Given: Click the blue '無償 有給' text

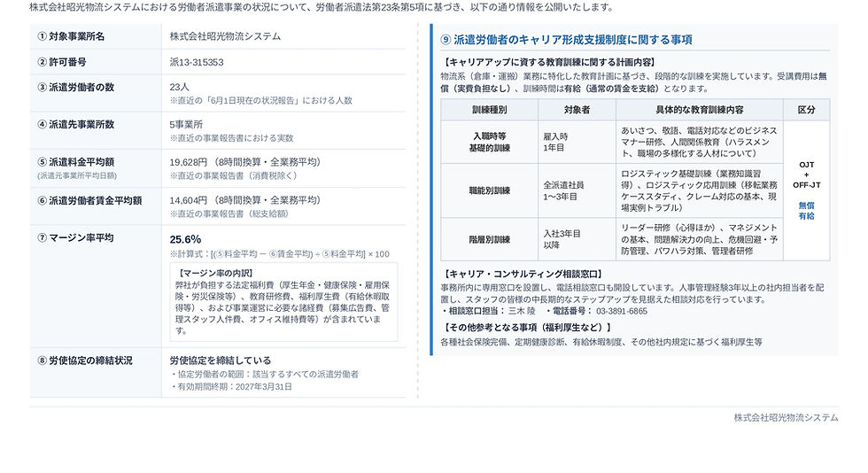Looking at the screenshot, I should [x=807, y=211].
